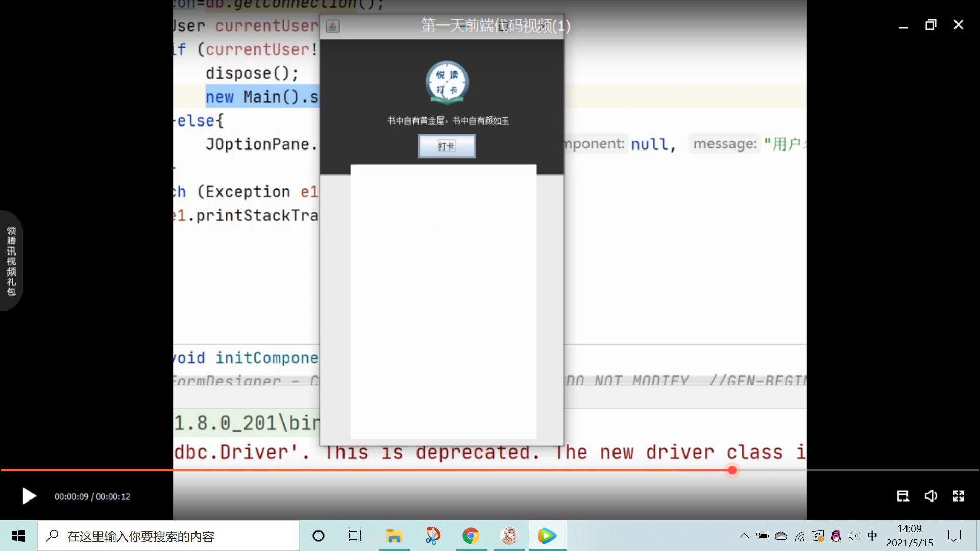Viewport: 980px width, 551px height.
Task: Click the 打卡 button in Java window
Action: [x=447, y=146]
